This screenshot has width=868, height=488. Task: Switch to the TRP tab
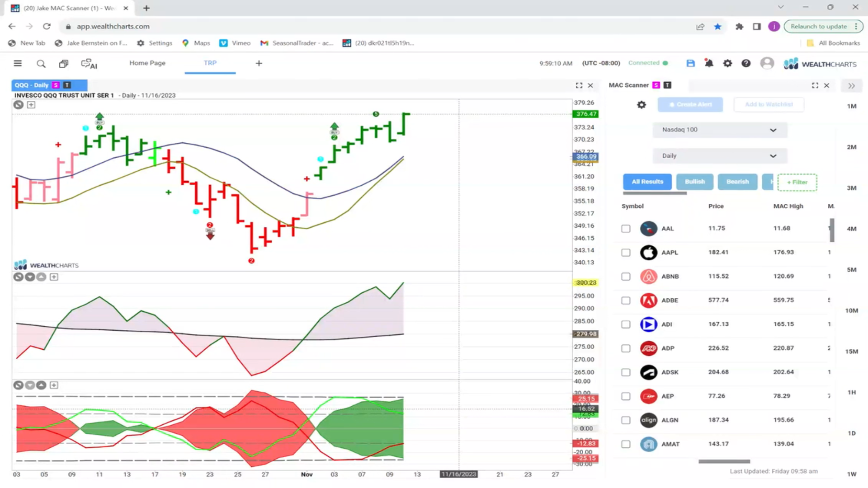point(210,63)
